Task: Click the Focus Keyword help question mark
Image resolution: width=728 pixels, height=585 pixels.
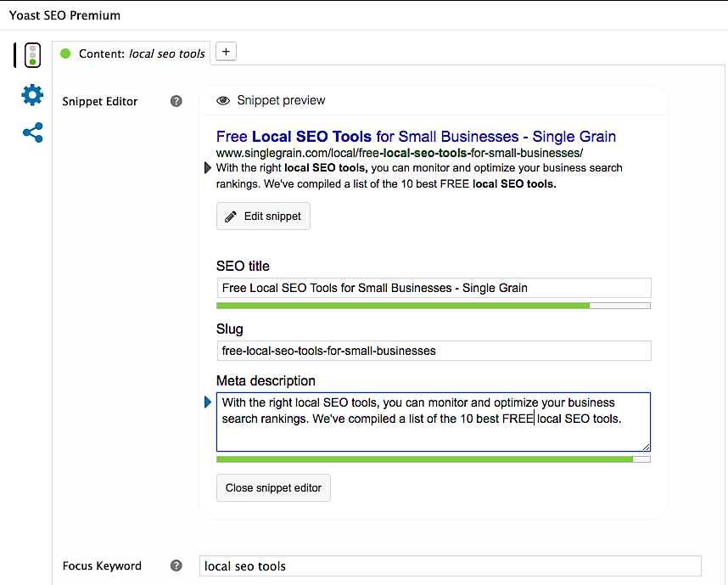Action: [176, 565]
